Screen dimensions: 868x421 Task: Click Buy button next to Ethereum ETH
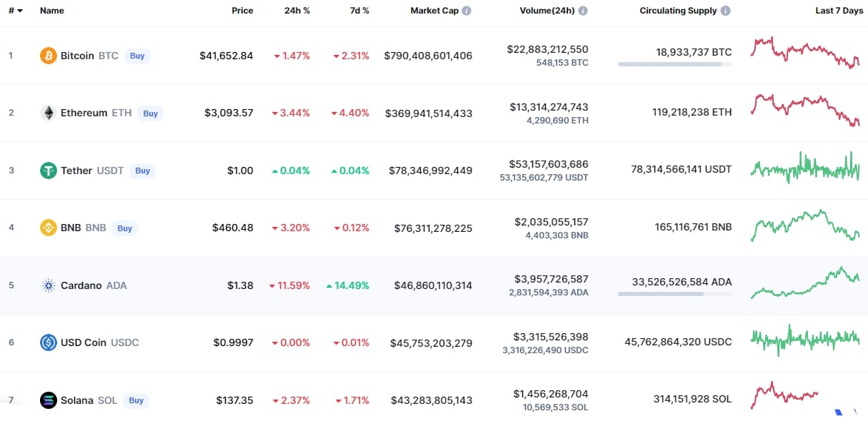click(x=150, y=113)
